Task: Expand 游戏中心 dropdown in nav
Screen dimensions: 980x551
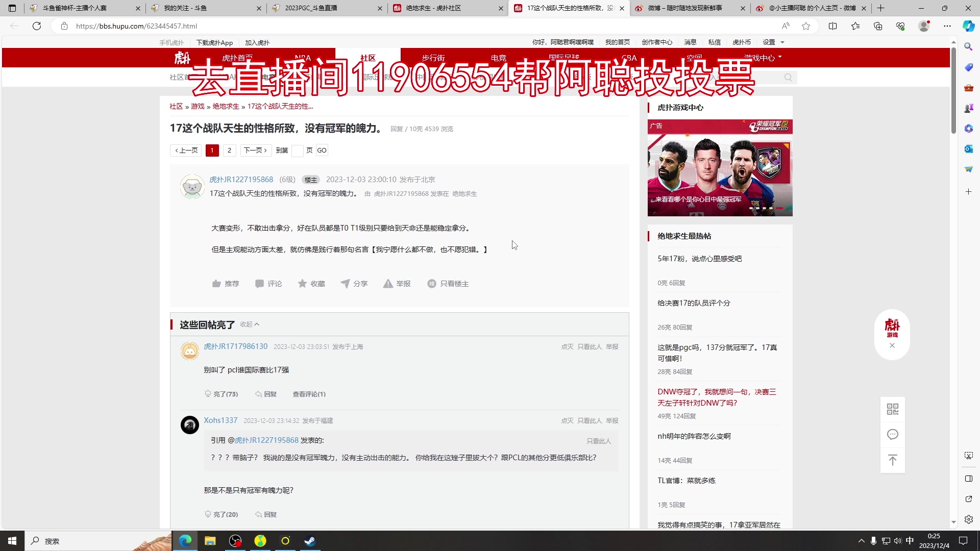Action: point(763,58)
